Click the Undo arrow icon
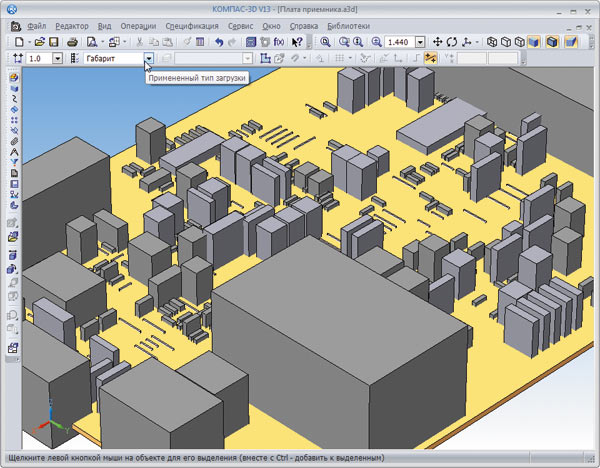Image resolution: width=600 pixels, height=468 pixels. pos(218,42)
